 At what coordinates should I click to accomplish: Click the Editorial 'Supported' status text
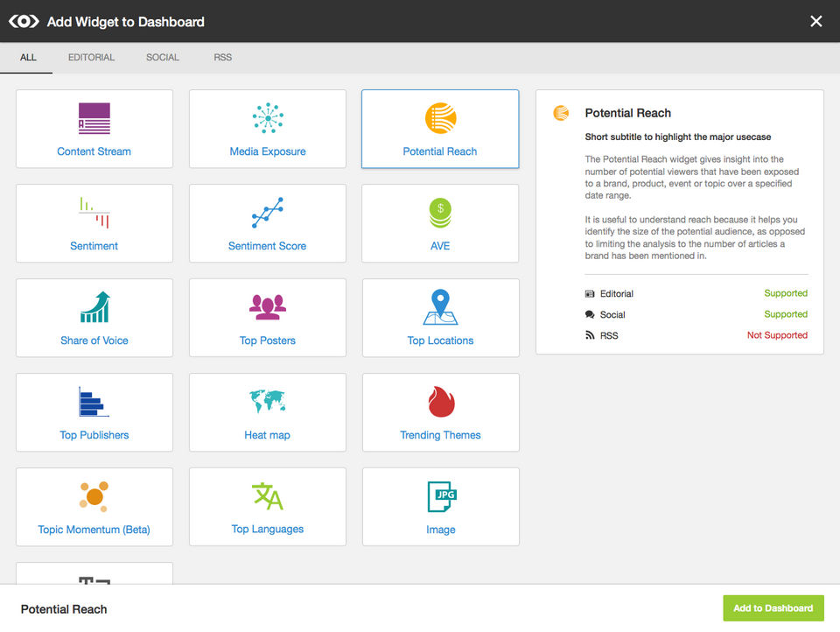(786, 293)
